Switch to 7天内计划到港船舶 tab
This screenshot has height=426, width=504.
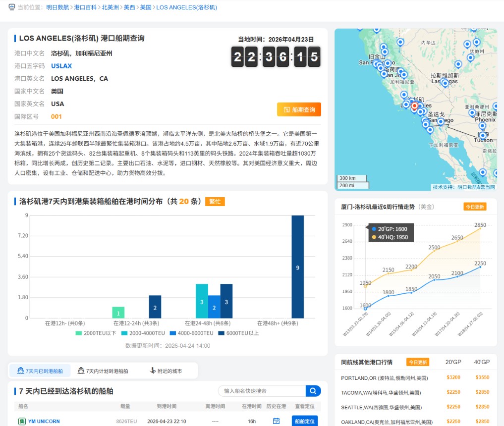pyautogui.click(x=102, y=371)
